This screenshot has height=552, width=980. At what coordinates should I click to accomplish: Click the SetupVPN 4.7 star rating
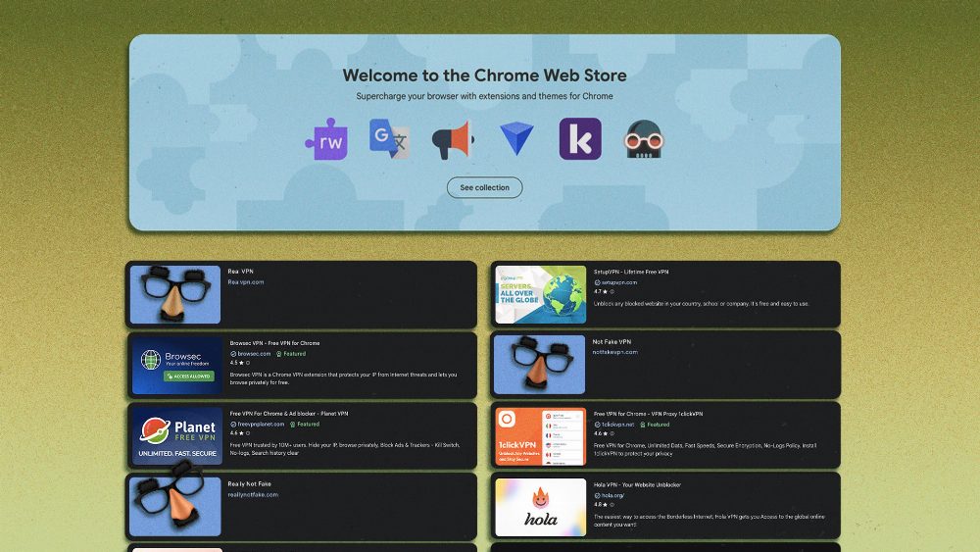601,291
